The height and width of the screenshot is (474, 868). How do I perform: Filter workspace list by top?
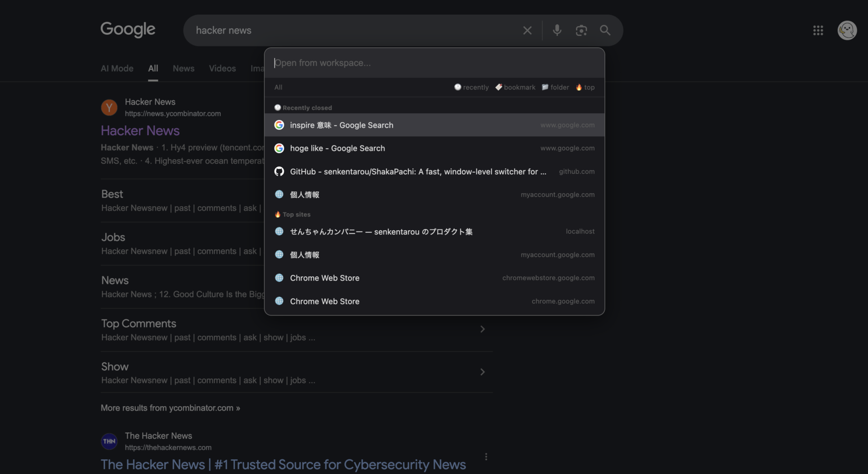585,87
